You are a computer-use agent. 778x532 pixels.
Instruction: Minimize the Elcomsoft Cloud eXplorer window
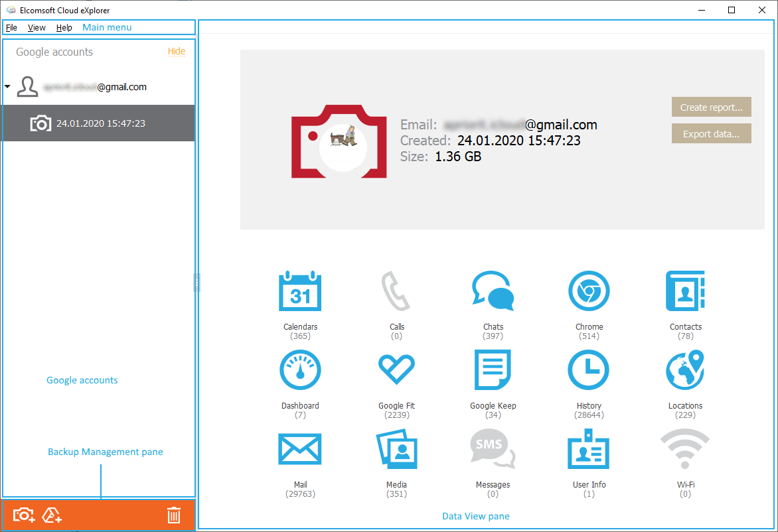[702, 10]
